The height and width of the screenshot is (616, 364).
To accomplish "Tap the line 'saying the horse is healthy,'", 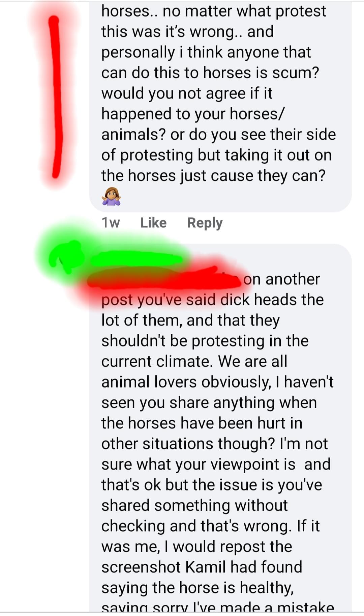I will 198,588.
